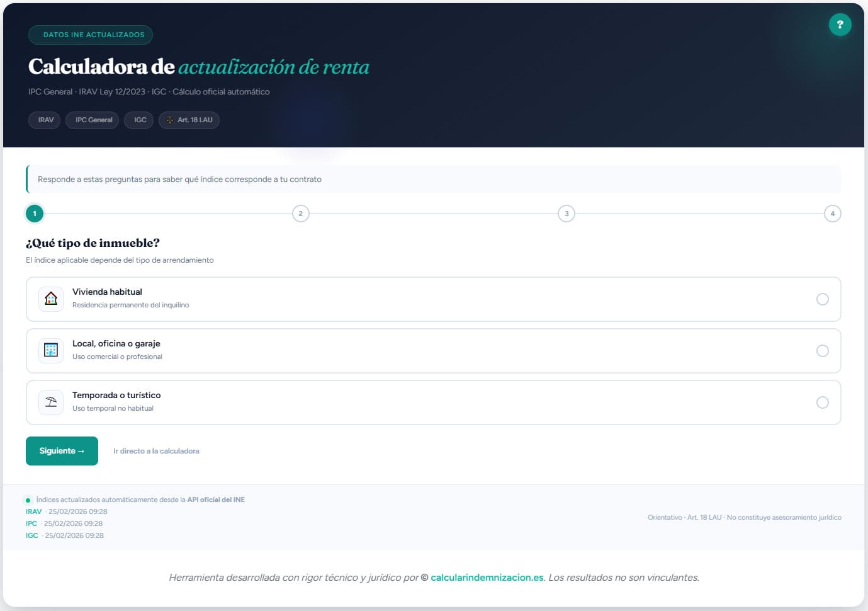
Task: Click the scales icon in Art. 18 LAU tag
Action: tap(170, 120)
